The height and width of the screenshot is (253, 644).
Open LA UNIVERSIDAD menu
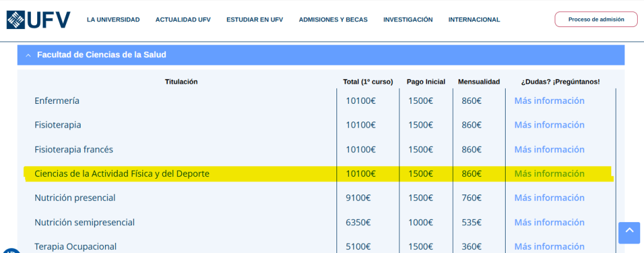click(113, 20)
